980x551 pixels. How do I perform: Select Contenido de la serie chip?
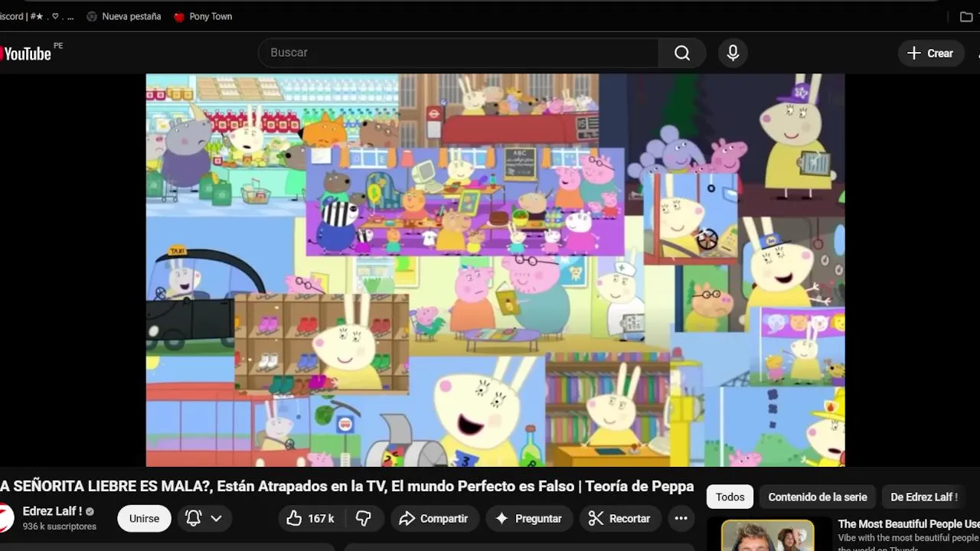tap(818, 497)
